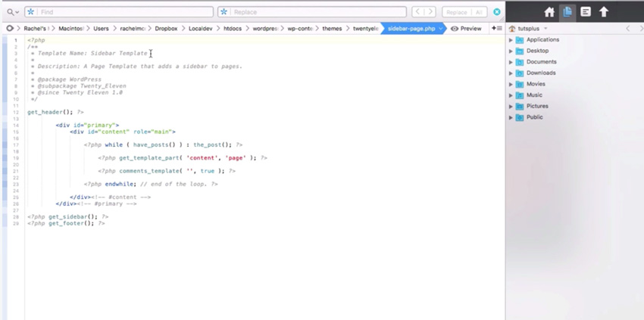Select the Applications folder icon

[520, 40]
